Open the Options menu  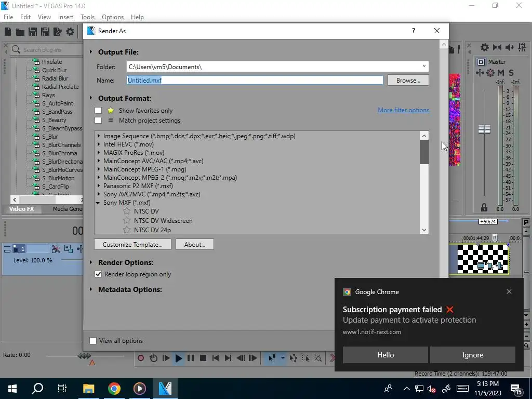(x=113, y=17)
